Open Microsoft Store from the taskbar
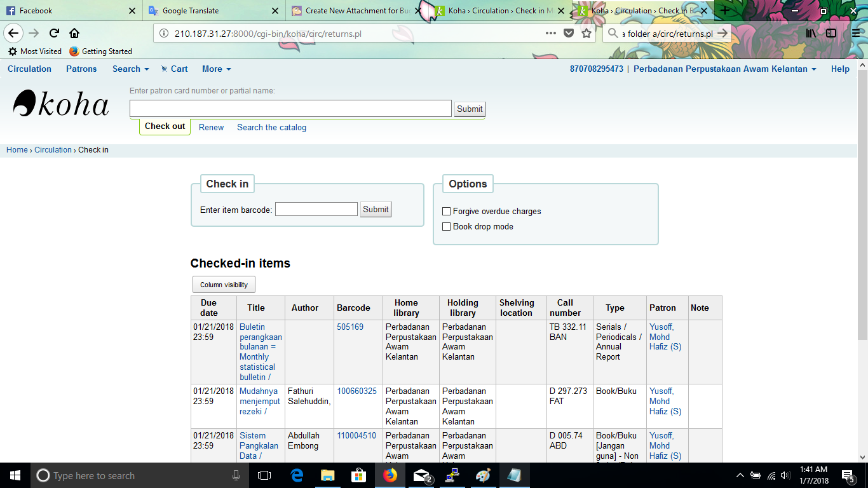Viewport: 868px width, 488px height. pyautogui.click(x=358, y=475)
